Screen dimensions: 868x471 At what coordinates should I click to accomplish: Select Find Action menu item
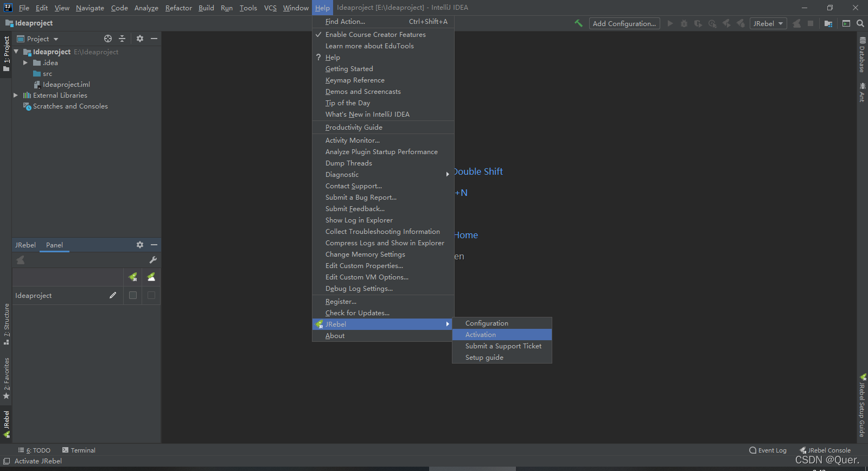pyautogui.click(x=383, y=21)
